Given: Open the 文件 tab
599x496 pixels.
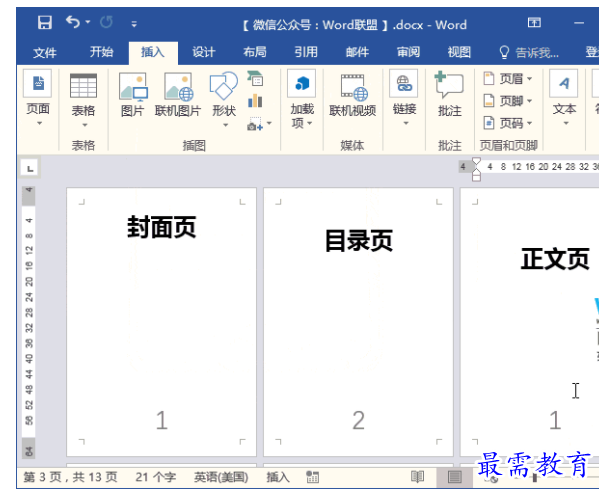Looking at the screenshot, I should pos(44,52).
